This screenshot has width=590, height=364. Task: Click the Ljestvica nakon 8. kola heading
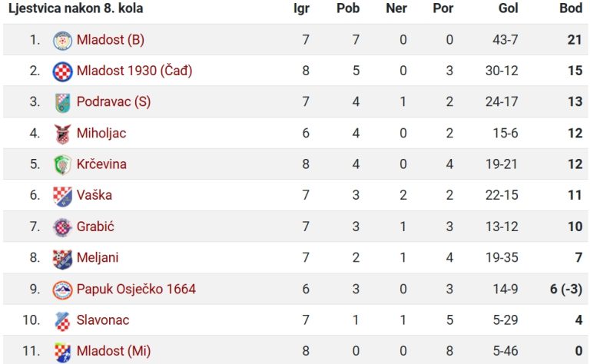(75, 8)
